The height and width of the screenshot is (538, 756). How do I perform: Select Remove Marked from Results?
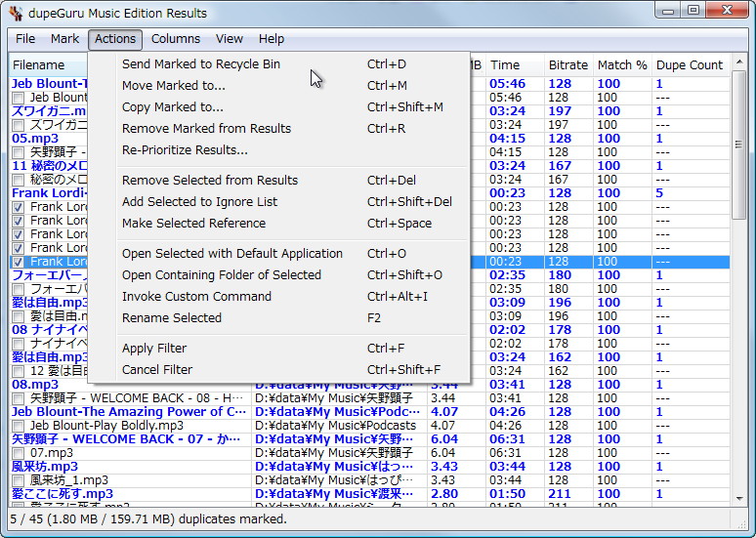[x=278, y=129]
